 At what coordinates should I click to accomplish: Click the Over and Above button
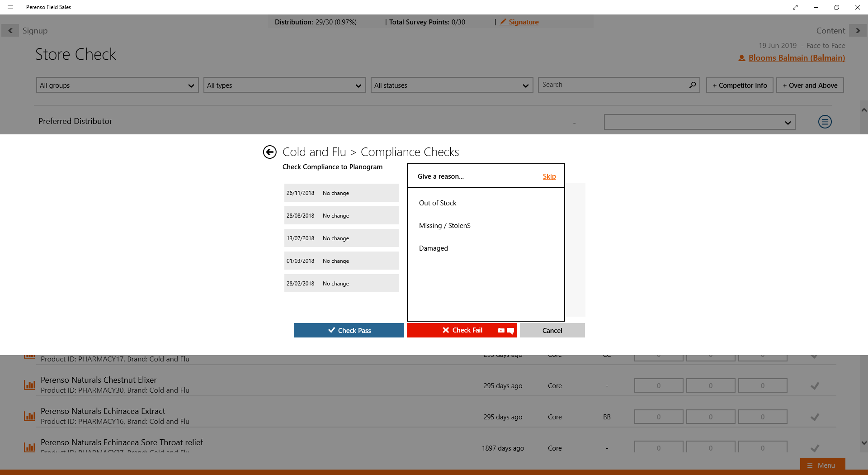point(810,85)
